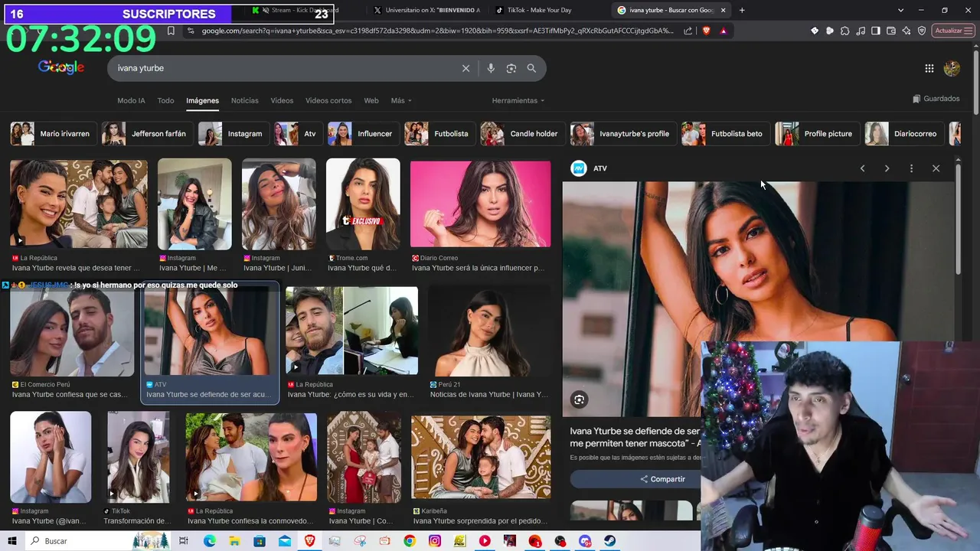
Task: Expand the Más search filter menu
Action: coord(401,100)
